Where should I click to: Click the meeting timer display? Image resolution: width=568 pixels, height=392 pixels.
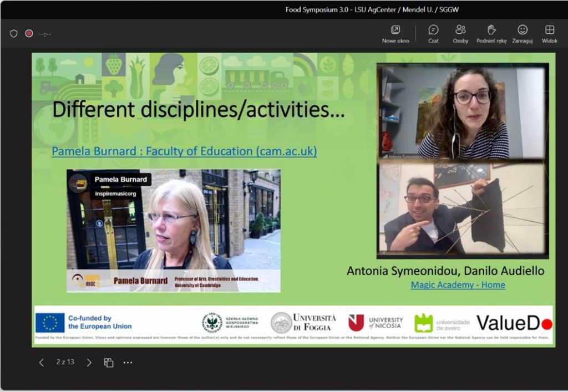click(45, 34)
